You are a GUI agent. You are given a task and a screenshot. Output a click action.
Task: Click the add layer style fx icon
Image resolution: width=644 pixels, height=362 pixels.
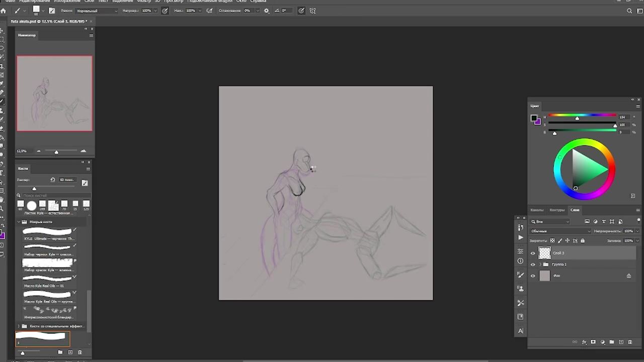584,342
